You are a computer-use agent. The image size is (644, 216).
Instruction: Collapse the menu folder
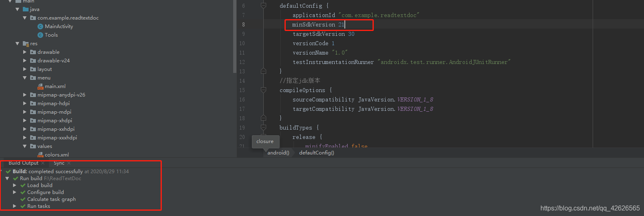pyautogui.click(x=24, y=78)
